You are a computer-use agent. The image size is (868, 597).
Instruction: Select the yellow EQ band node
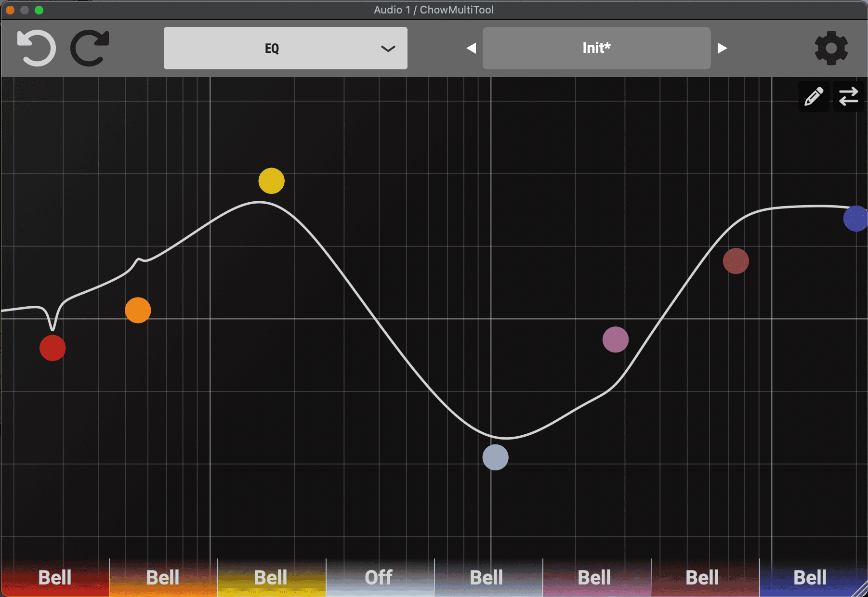271,181
